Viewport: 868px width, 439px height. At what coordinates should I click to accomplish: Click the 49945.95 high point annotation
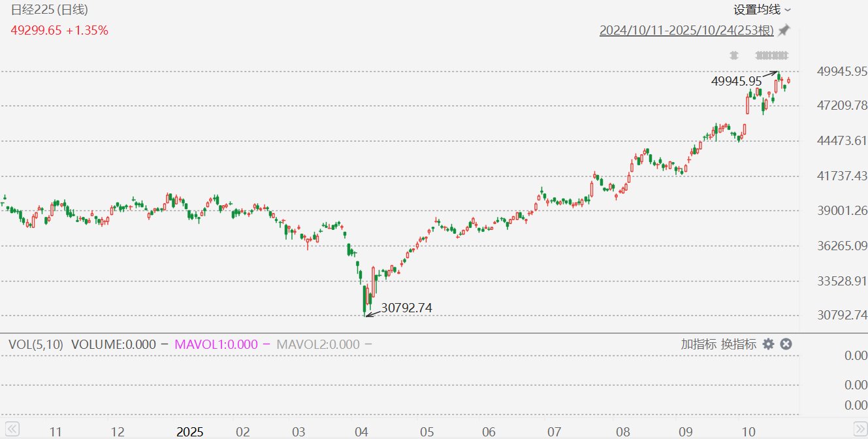(x=736, y=81)
